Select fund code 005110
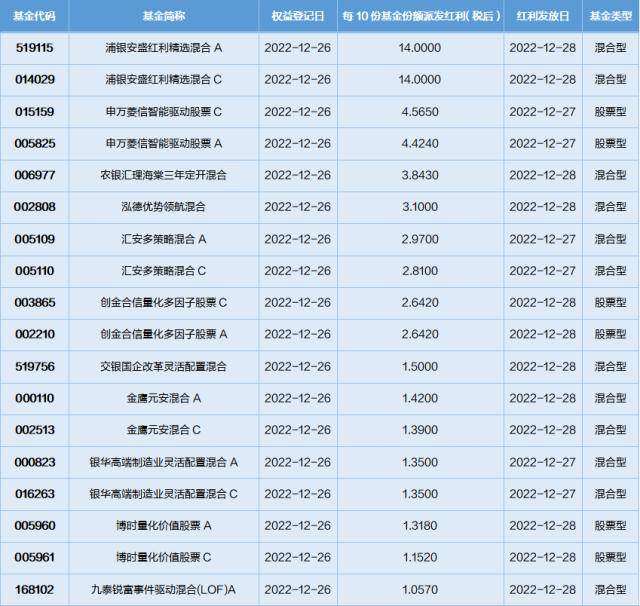 [x=35, y=271]
